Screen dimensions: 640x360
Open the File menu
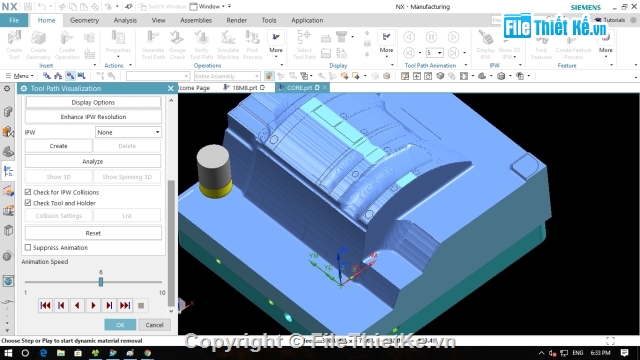point(14,20)
